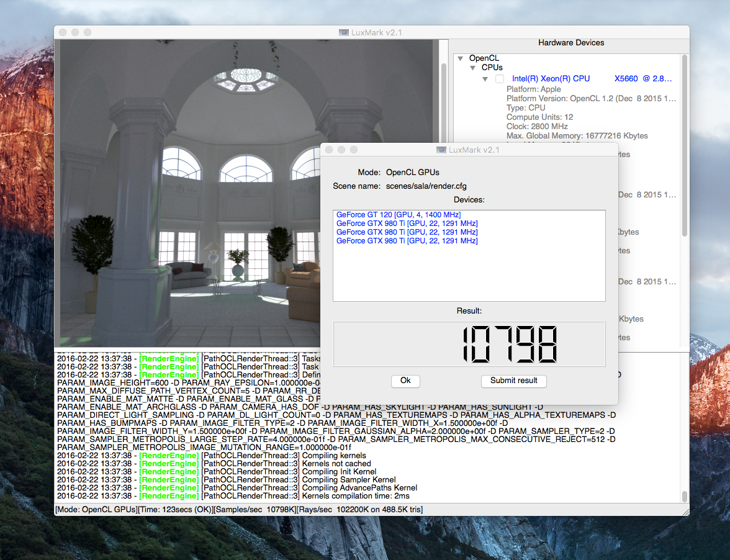The height and width of the screenshot is (560, 730).
Task: Click the scene name scenes/sala/render.cfg
Action: tap(426, 186)
